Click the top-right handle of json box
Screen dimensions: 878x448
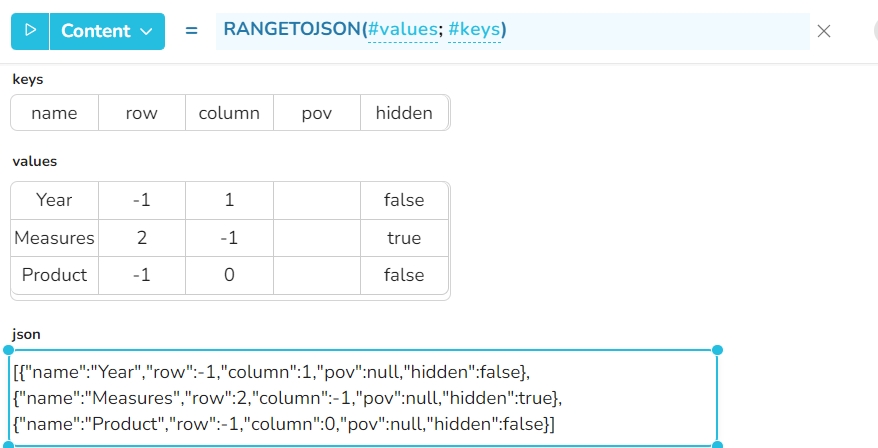(x=717, y=350)
